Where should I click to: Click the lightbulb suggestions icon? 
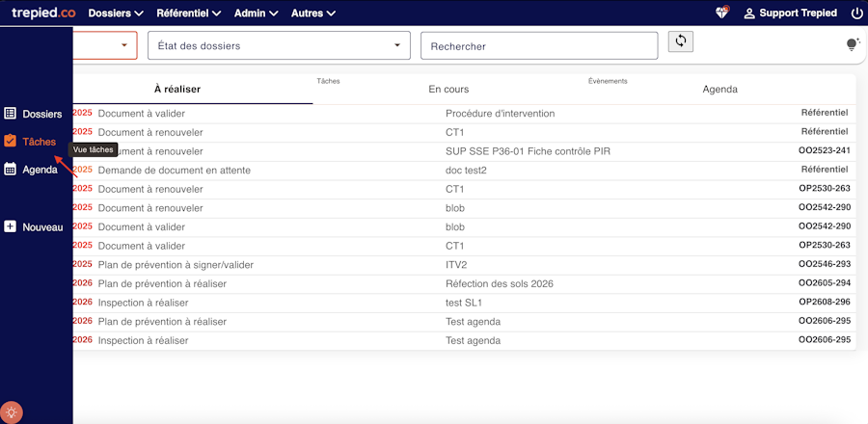click(852, 44)
